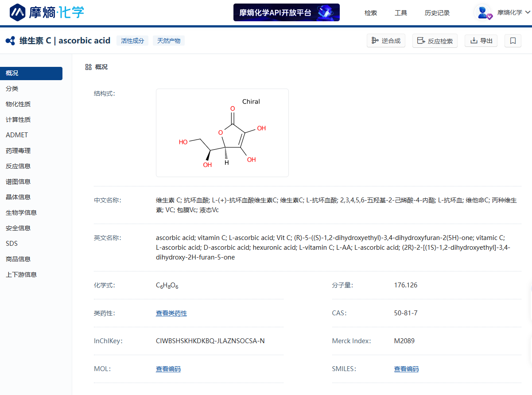Screen dimensions: 532x395
Task: Select the ADMET sidebar section
Action: click(x=17, y=135)
